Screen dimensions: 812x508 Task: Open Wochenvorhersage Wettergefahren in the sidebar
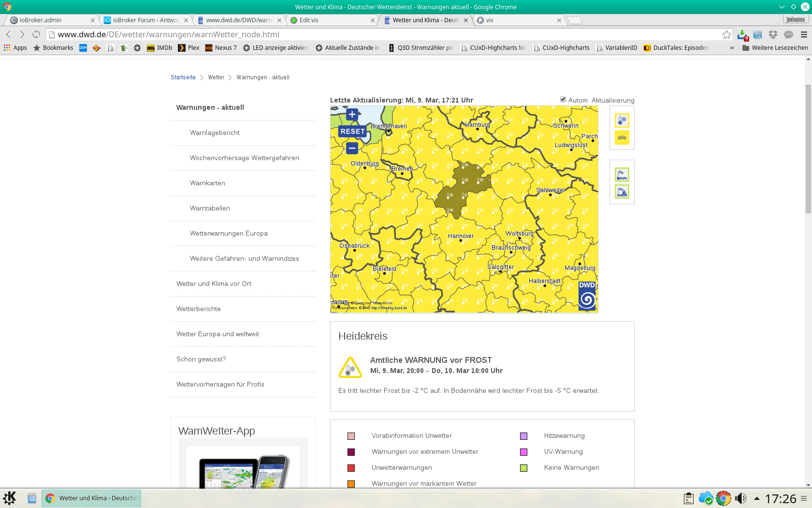[245, 158]
